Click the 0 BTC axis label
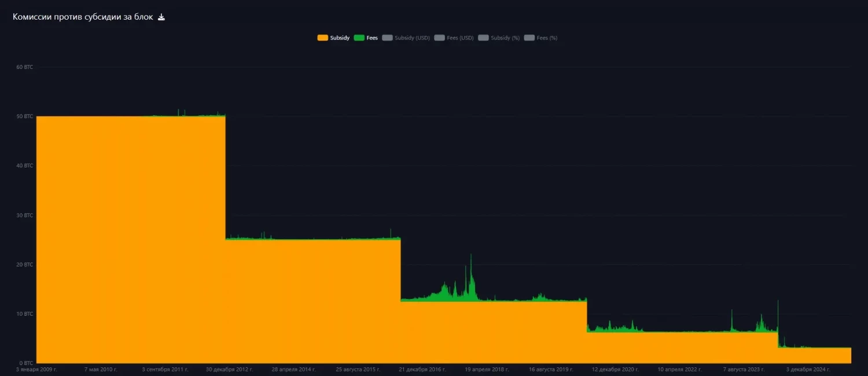The width and height of the screenshot is (868, 376). pos(26,363)
